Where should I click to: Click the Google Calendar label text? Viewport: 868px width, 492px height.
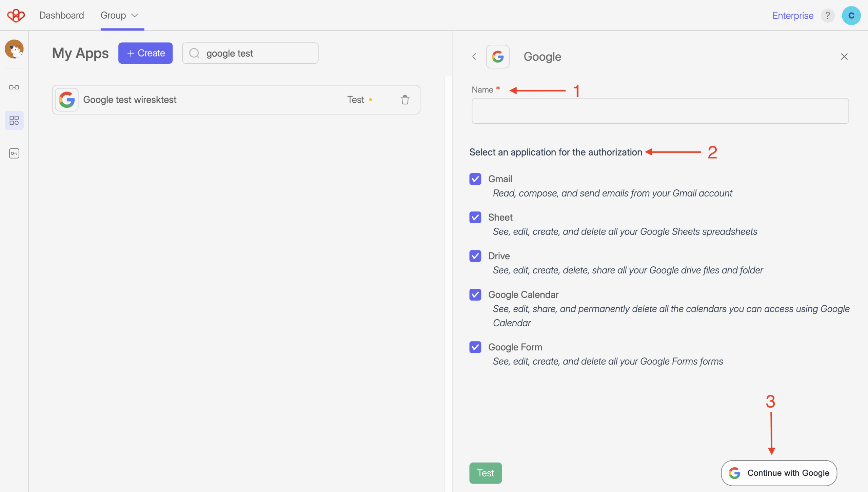(523, 294)
